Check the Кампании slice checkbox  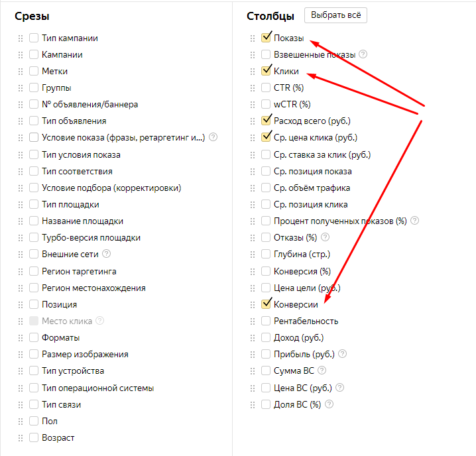click(34, 54)
